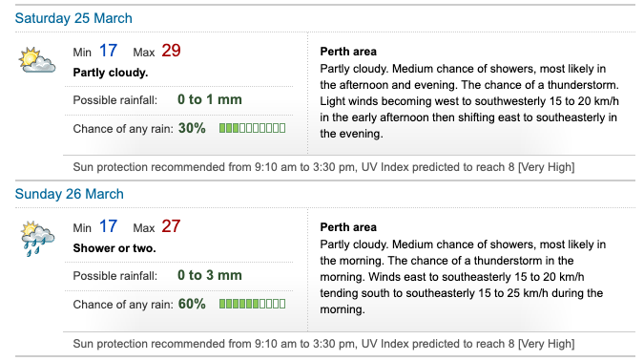Click Saturday's 0 to 1 mm rainfall
Image resolution: width=644 pixels, height=361 pixels.
click(210, 99)
